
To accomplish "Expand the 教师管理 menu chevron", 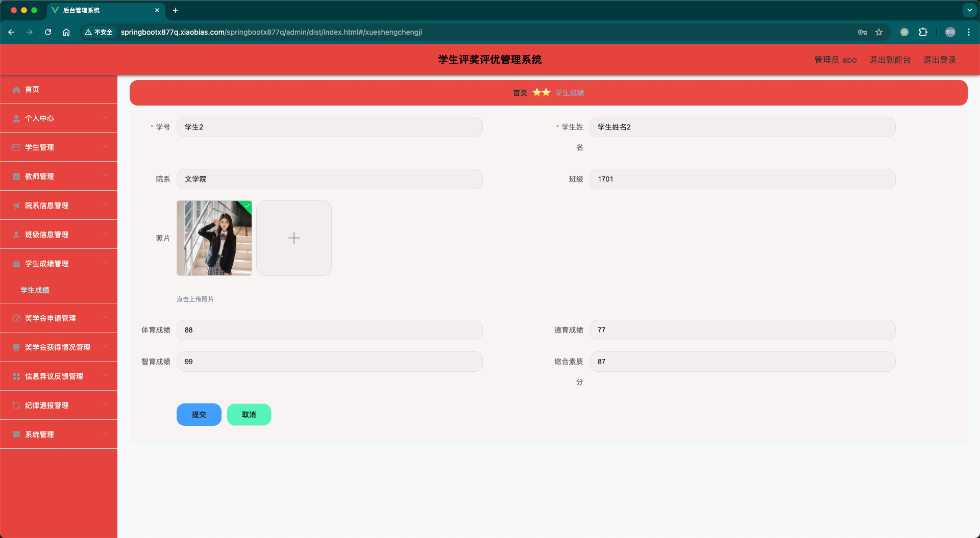I will (105, 176).
